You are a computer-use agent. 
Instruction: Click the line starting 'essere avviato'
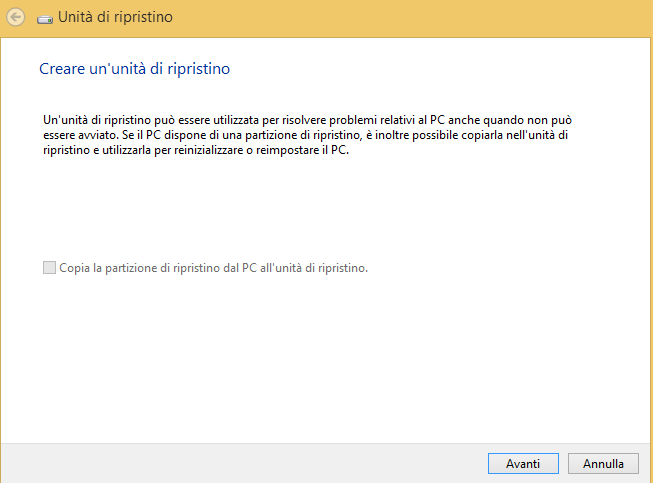pyautogui.click(x=306, y=135)
